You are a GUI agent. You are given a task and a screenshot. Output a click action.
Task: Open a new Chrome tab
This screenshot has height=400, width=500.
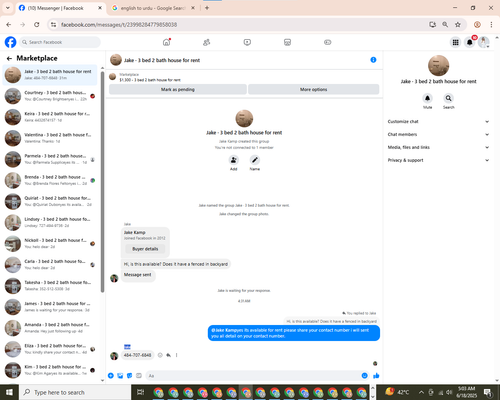pyautogui.click(x=207, y=8)
